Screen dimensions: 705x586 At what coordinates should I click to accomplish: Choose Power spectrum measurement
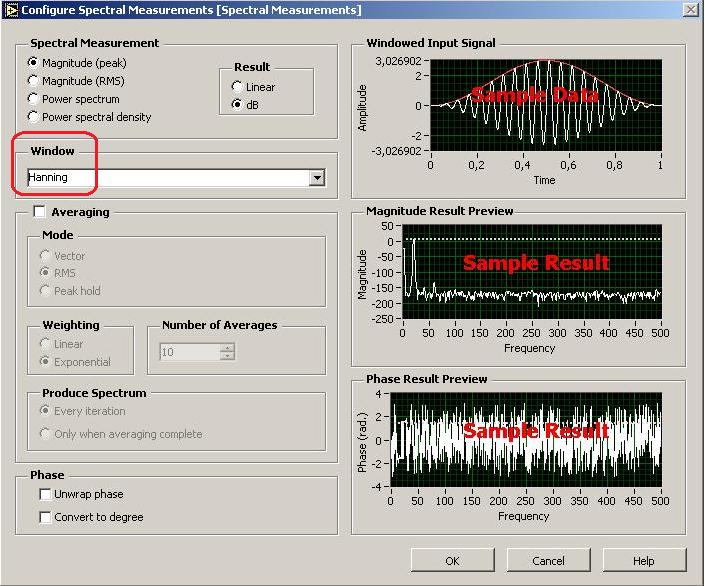tap(73, 99)
